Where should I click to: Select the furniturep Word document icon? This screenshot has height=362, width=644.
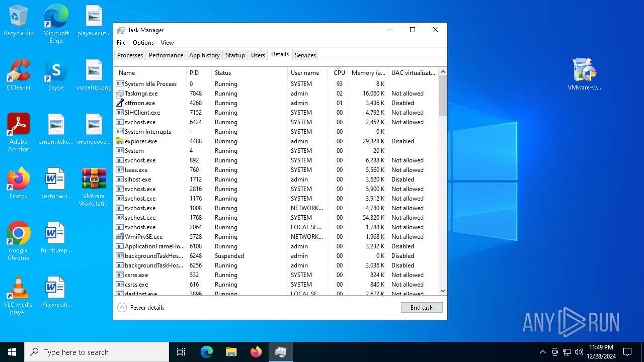pyautogui.click(x=56, y=238)
